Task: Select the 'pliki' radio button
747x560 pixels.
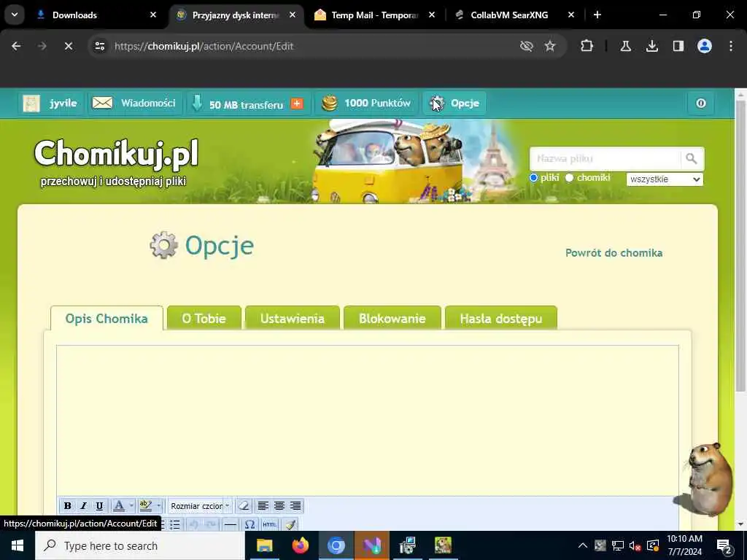Action: 533,178
